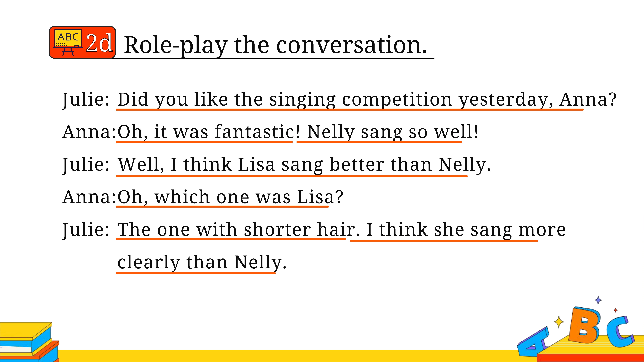Click the line Lisa sang better than Nelly
This screenshot has width=644, height=362.
point(304,165)
